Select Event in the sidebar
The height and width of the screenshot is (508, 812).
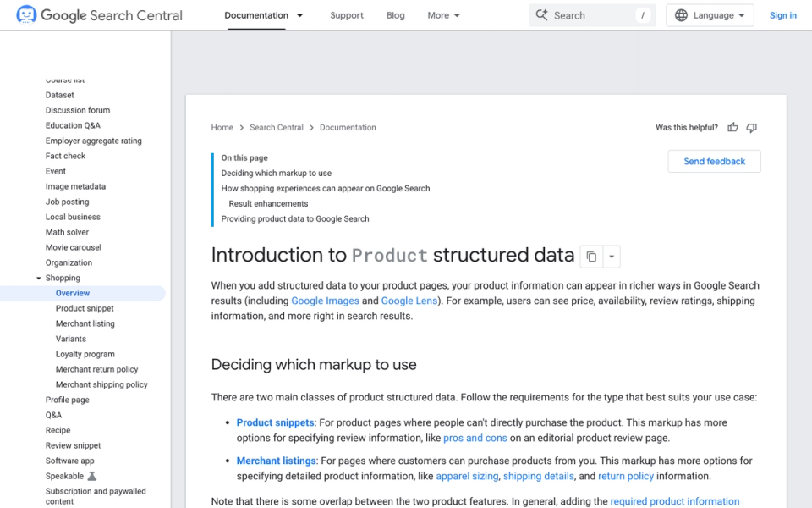(x=56, y=171)
